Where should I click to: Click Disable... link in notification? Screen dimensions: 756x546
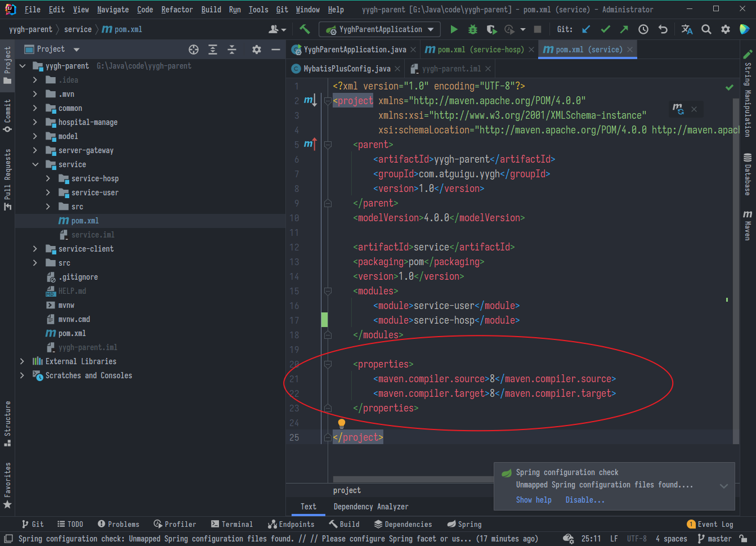(585, 500)
